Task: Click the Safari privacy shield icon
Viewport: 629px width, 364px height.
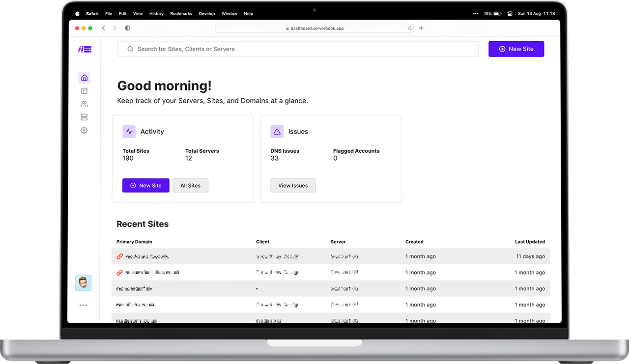Action: tap(127, 28)
